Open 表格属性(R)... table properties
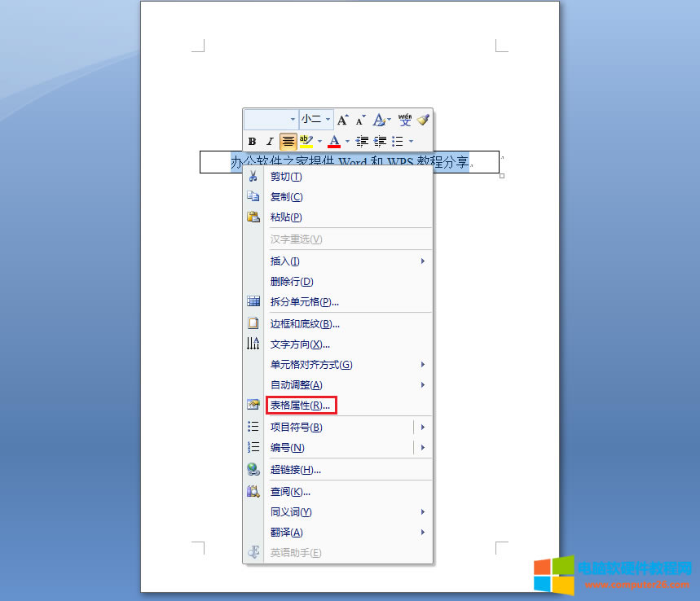Viewport: 700px width, 601px height. point(301,405)
